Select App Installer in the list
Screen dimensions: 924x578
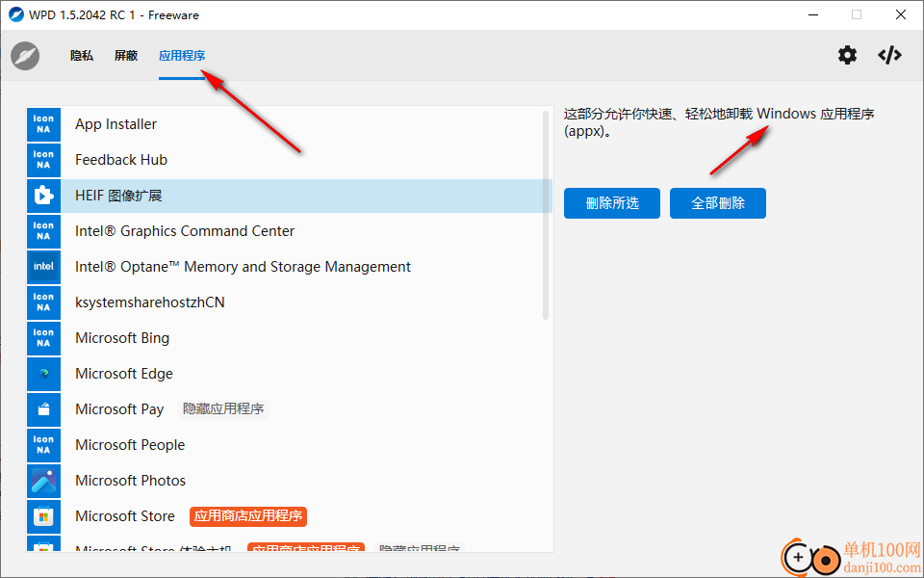click(290, 124)
